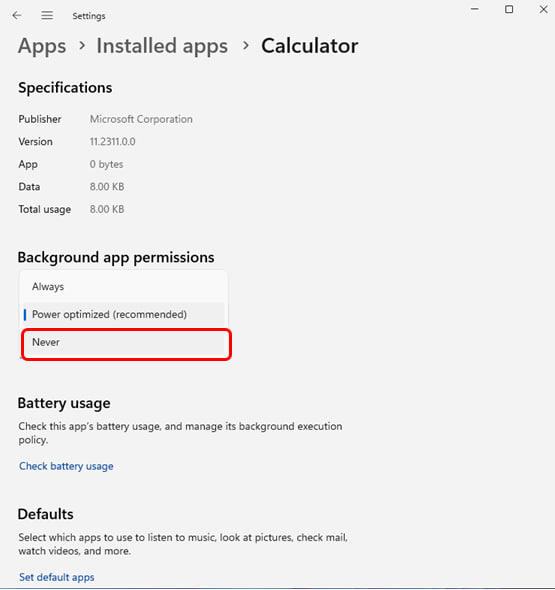Click Microsoft Corporation publisher text
This screenshot has width=555, height=590.
[141, 119]
